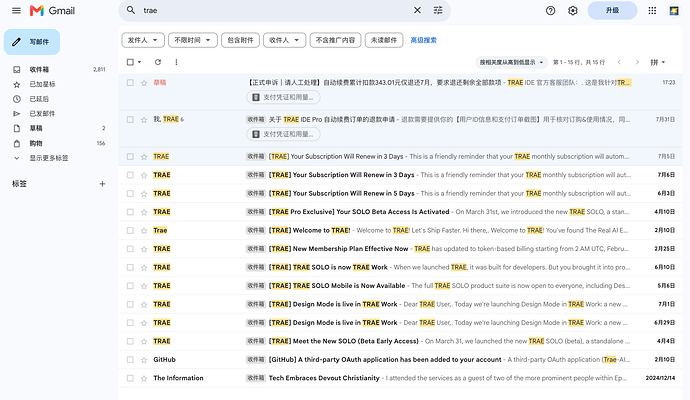The height and width of the screenshot is (400, 690).
Task: Open Settings gear icon
Action: pos(573,11)
